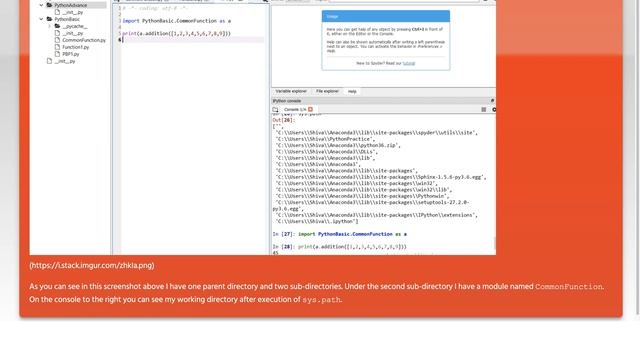
Task: Click the Sphinx-1.5.6 egg path in console
Action: pyautogui.click(x=381, y=177)
